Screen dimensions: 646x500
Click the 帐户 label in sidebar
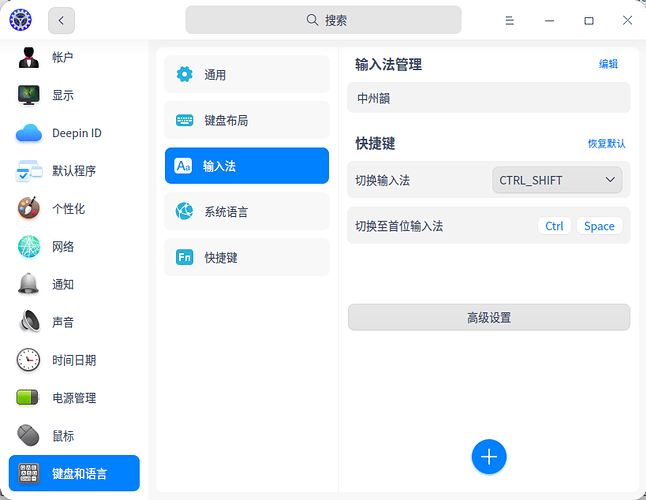[x=63, y=57]
